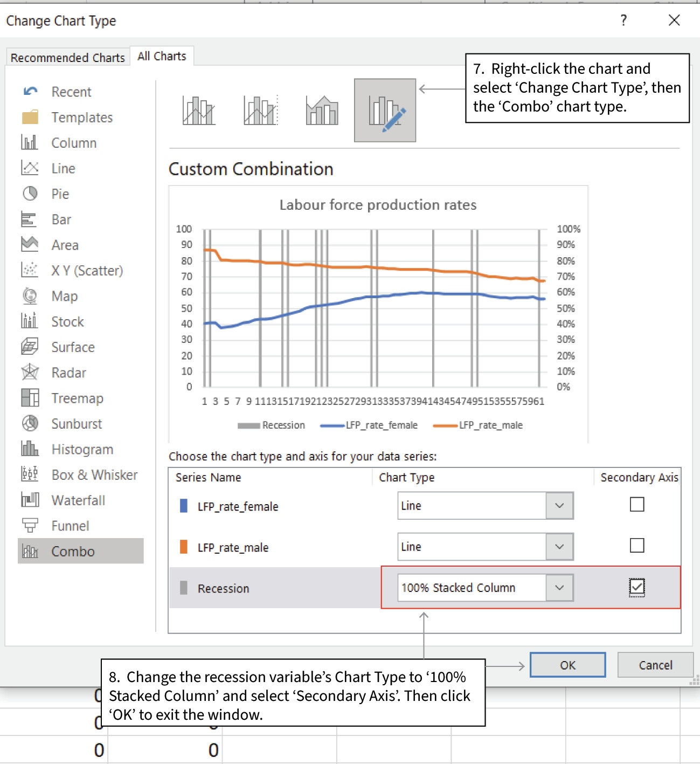Select the Pie chart category

(60, 194)
